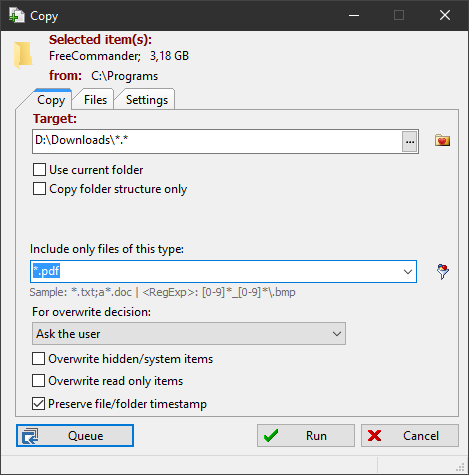The width and height of the screenshot is (469, 475).
Task: Toggle Overwrite read only items
Action: click(x=38, y=381)
